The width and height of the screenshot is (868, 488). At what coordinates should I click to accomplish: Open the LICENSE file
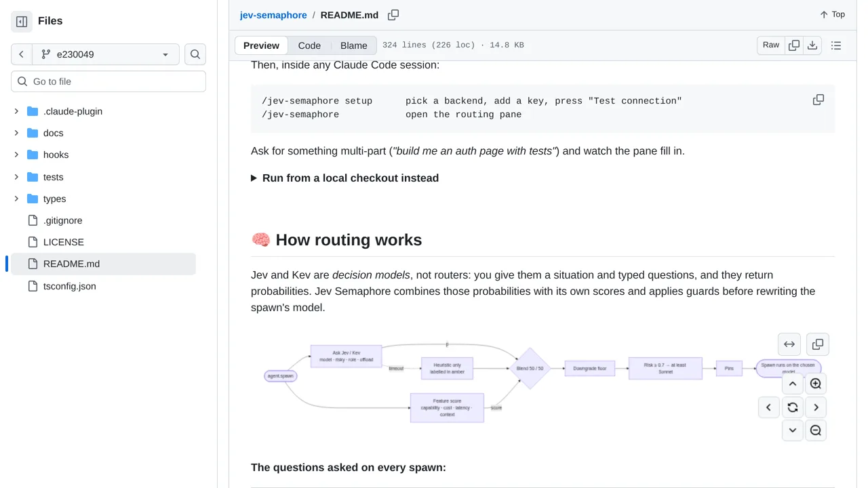64,242
